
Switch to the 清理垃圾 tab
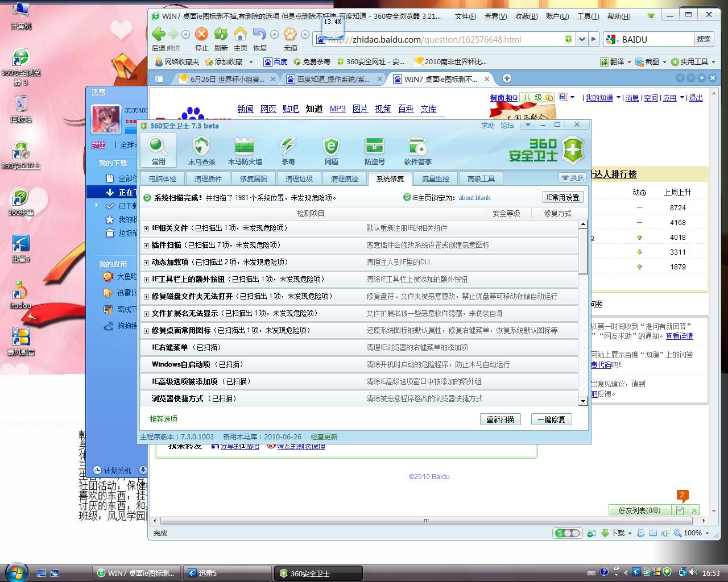299,178
